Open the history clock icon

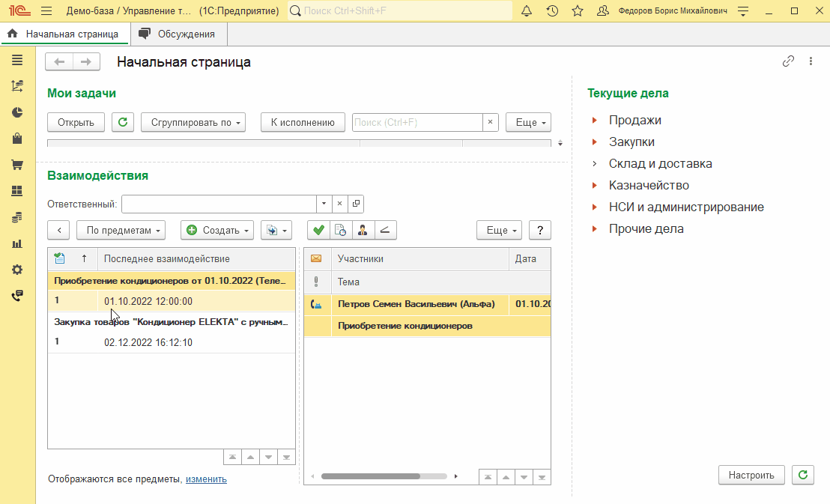tap(552, 11)
